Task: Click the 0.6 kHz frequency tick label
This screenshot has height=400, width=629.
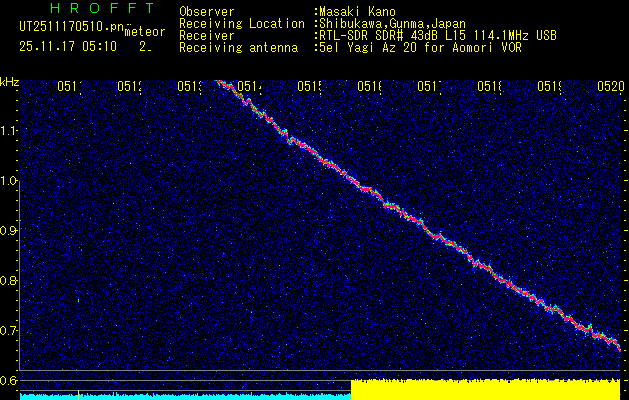Action: coord(8,380)
